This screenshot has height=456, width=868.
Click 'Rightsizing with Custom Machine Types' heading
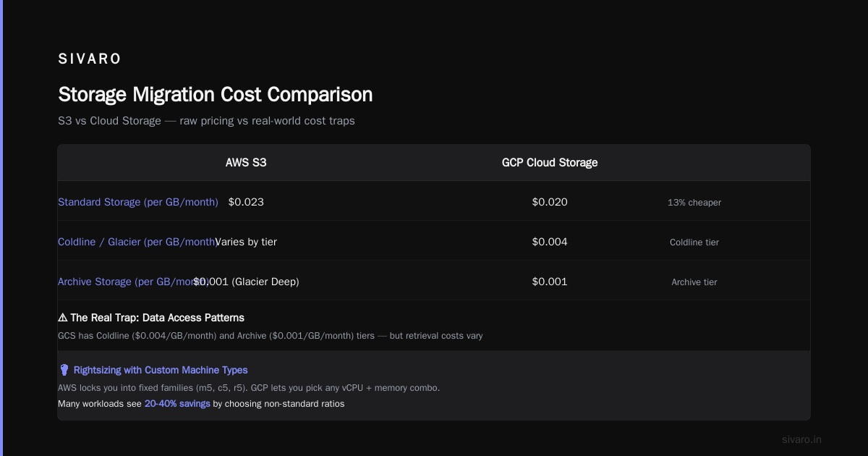[x=161, y=370]
